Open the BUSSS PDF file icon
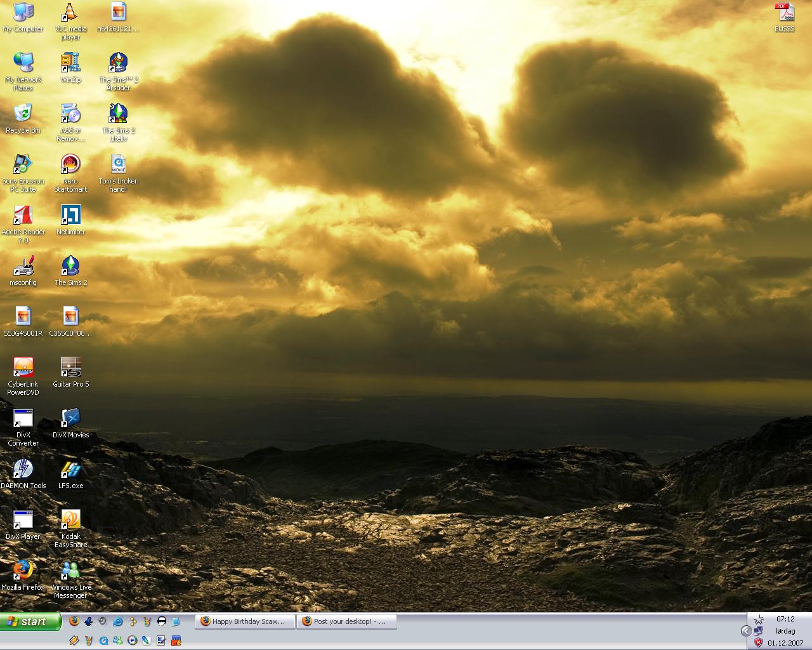This screenshot has height=650, width=812. 785,17
